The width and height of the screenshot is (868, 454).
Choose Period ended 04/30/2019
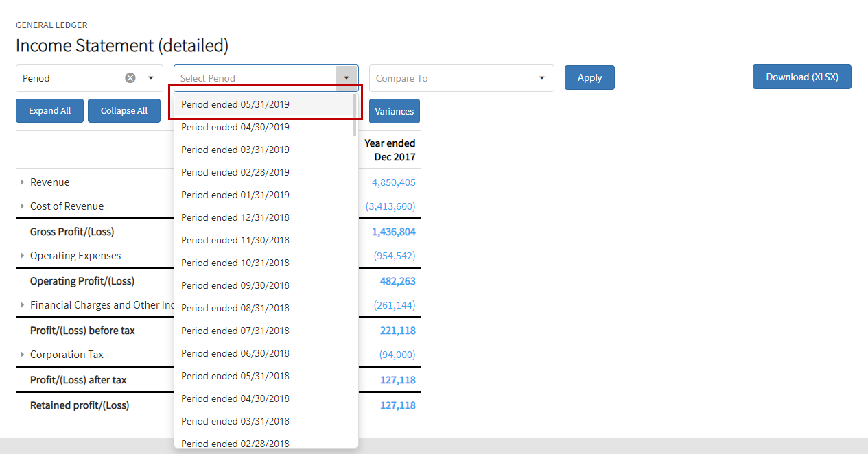(x=263, y=127)
